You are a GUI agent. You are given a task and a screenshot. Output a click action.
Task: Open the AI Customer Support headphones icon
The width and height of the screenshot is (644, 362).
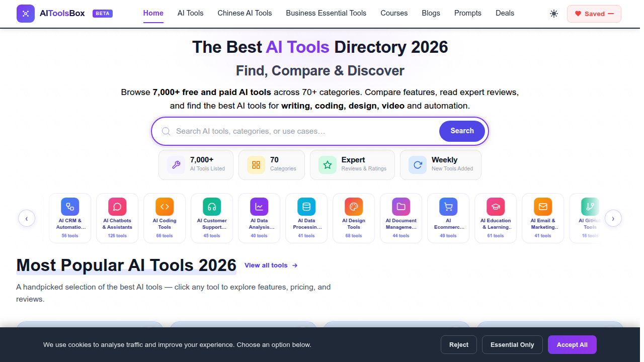(x=212, y=207)
